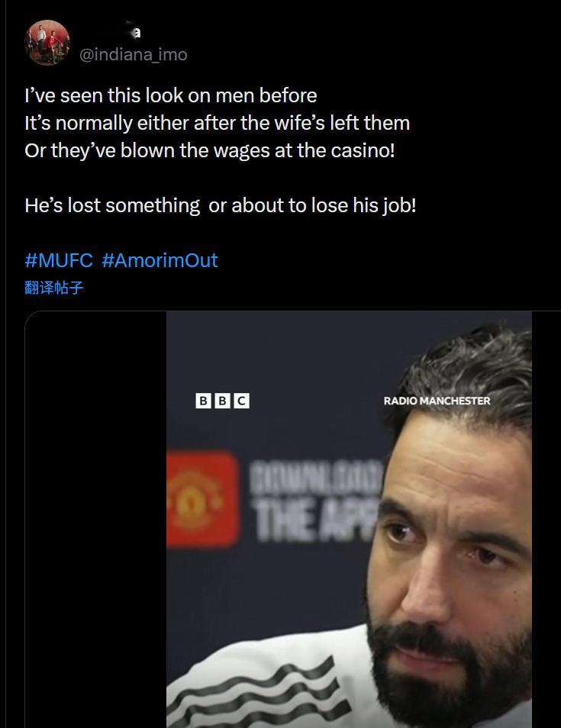561x728 pixels.
Task: Click the BBC logo in the video
Action: pyautogui.click(x=222, y=401)
